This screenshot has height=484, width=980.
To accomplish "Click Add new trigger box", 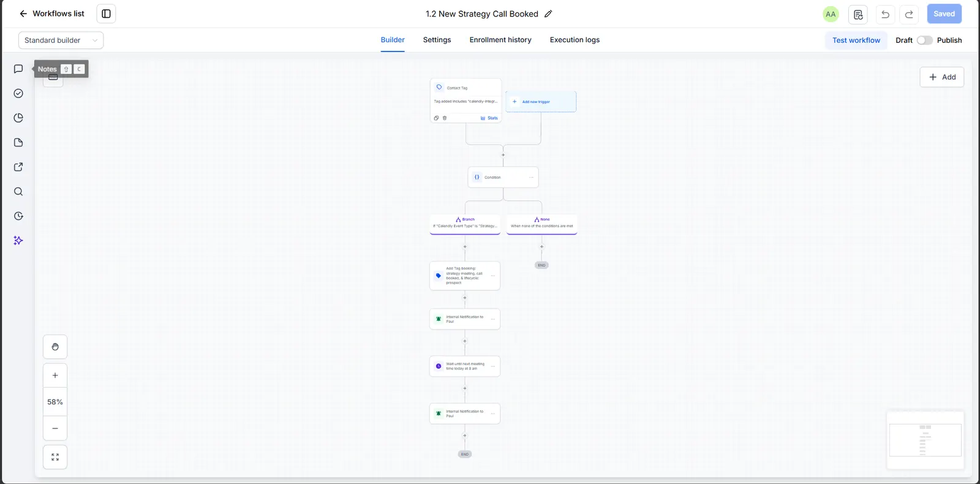I will (x=541, y=102).
